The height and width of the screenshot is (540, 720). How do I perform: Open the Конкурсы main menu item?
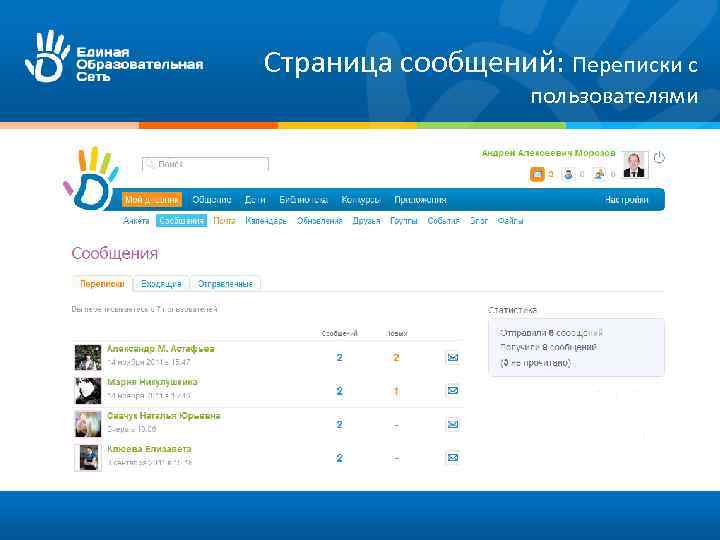coord(360,200)
